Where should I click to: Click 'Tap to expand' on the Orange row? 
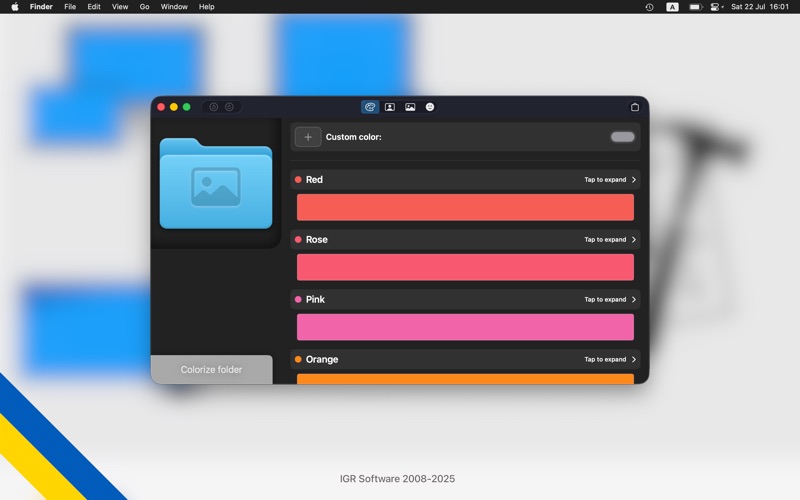click(605, 360)
